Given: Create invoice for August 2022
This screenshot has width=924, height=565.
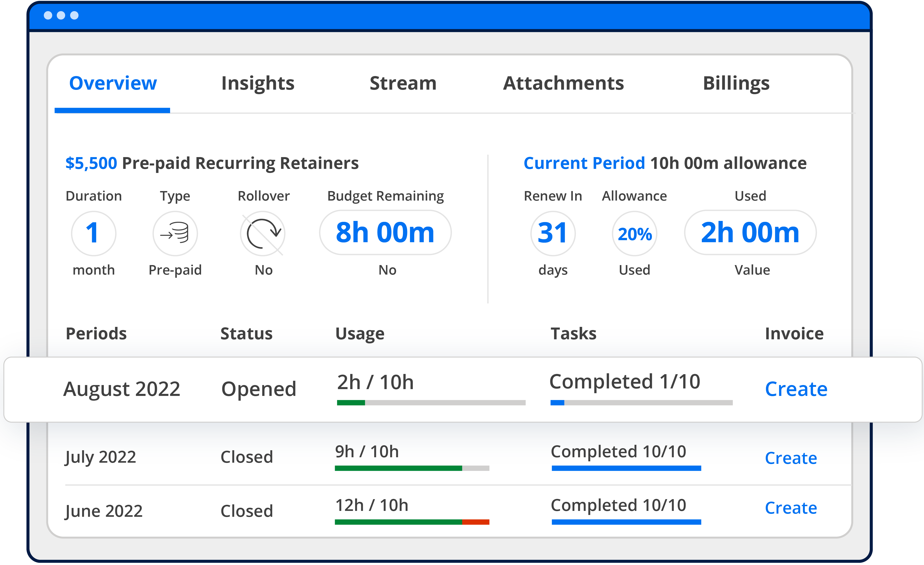Looking at the screenshot, I should click(x=796, y=389).
